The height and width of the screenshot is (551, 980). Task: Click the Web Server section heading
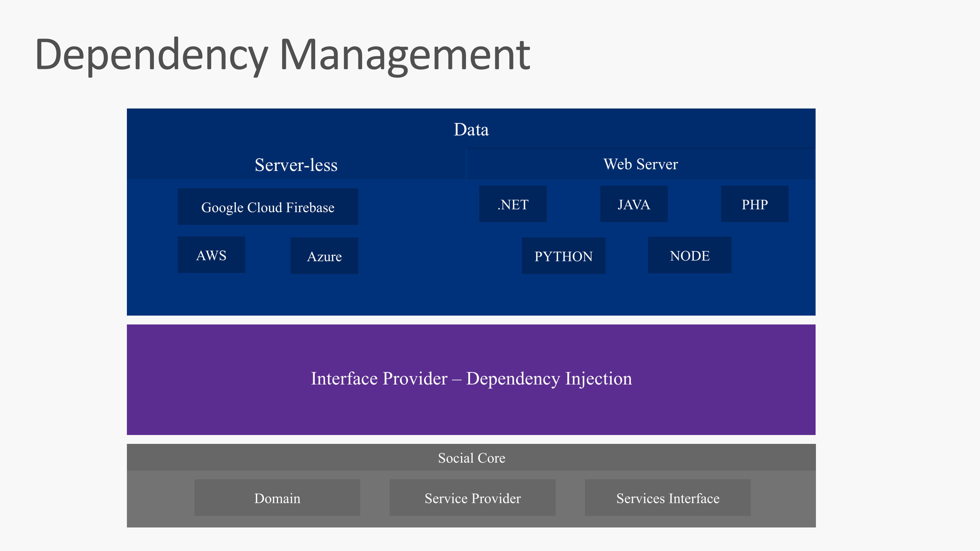coord(640,164)
